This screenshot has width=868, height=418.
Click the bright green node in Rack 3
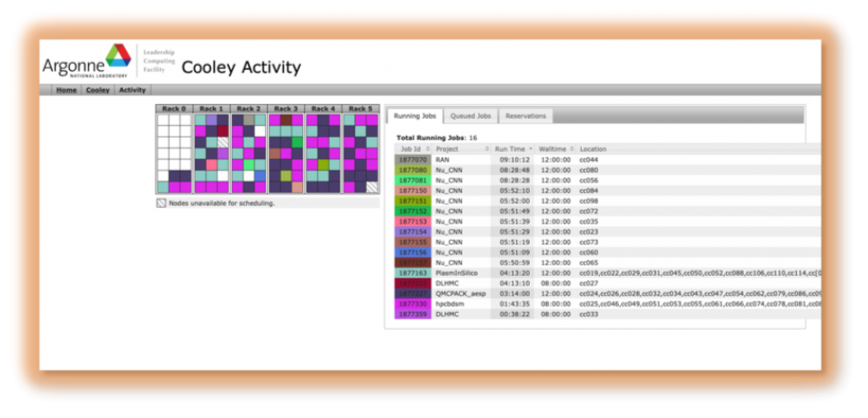(297, 142)
